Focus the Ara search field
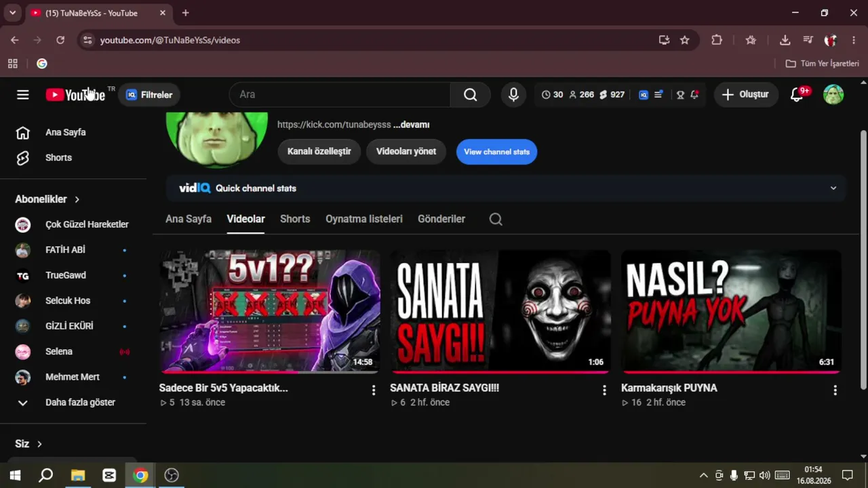This screenshot has height=488, width=868. click(340, 95)
